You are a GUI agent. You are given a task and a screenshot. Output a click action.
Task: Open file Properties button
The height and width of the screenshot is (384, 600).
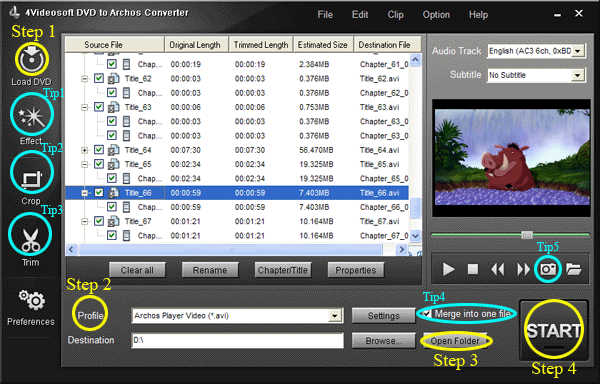356,270
